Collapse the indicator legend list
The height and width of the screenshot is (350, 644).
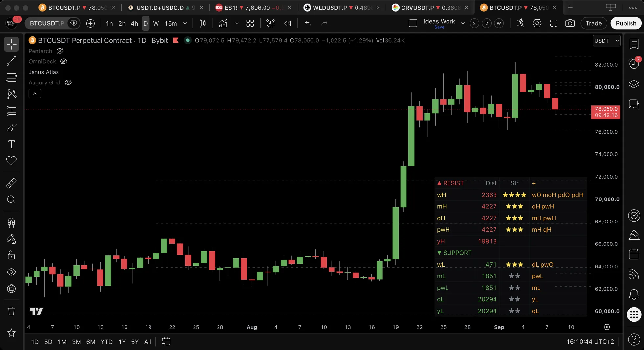click(x=34, y=94)
